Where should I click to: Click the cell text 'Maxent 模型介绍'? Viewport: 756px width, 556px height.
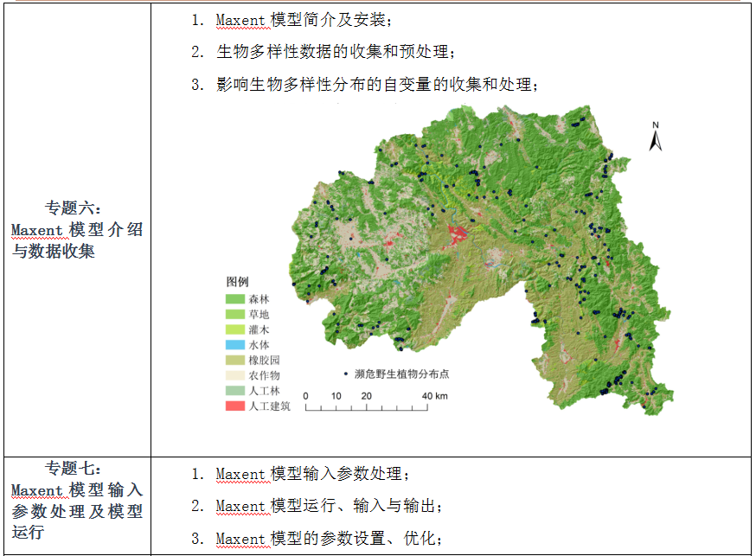(x=77, y=230)
